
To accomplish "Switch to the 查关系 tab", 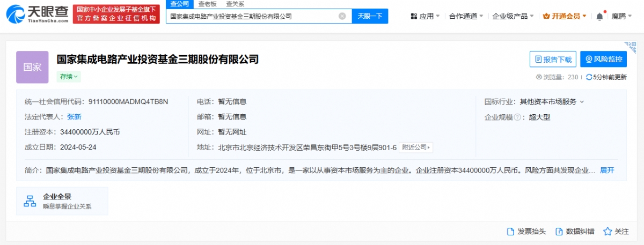I will (235, 4).
